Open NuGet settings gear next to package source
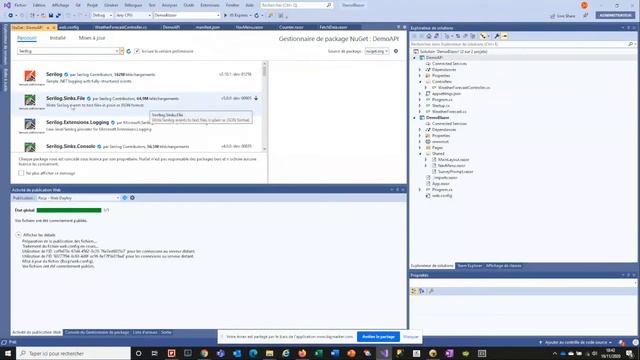Viewport: 640px width, 360px height. pos(396,51)
